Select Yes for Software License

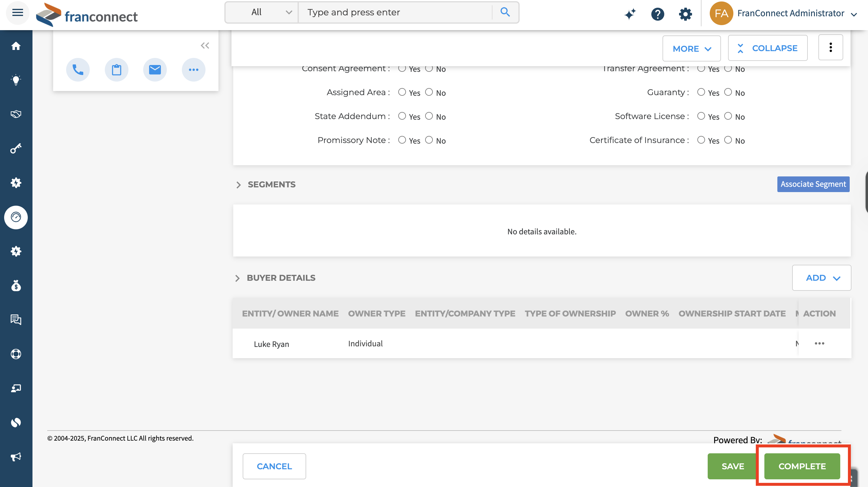click(701, 116)
